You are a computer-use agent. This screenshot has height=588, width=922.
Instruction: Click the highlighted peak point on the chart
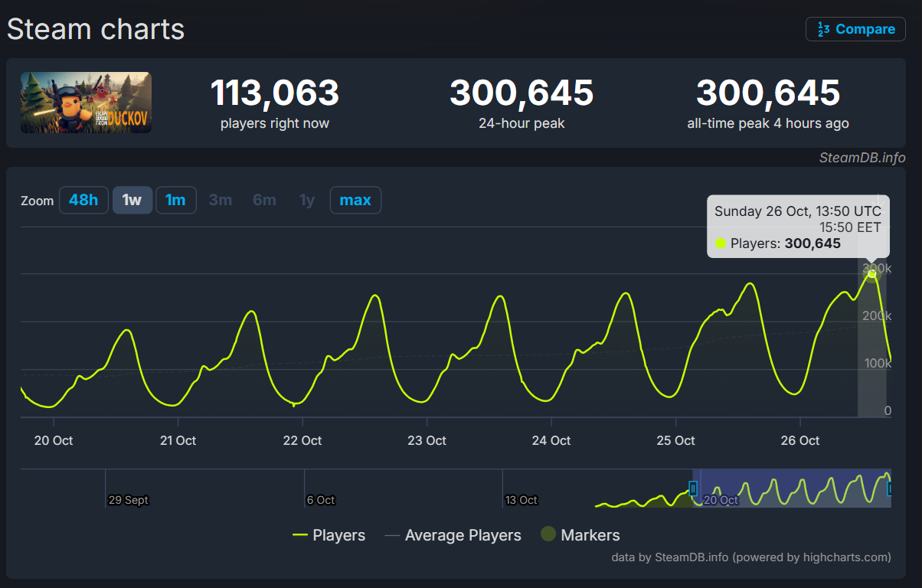871,273
